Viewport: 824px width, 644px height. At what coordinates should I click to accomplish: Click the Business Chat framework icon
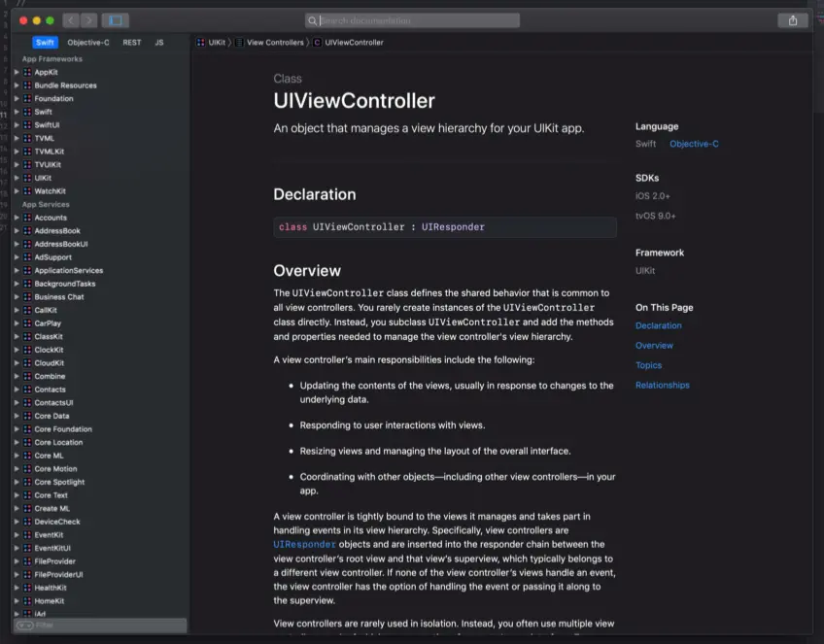pos(27,297)
